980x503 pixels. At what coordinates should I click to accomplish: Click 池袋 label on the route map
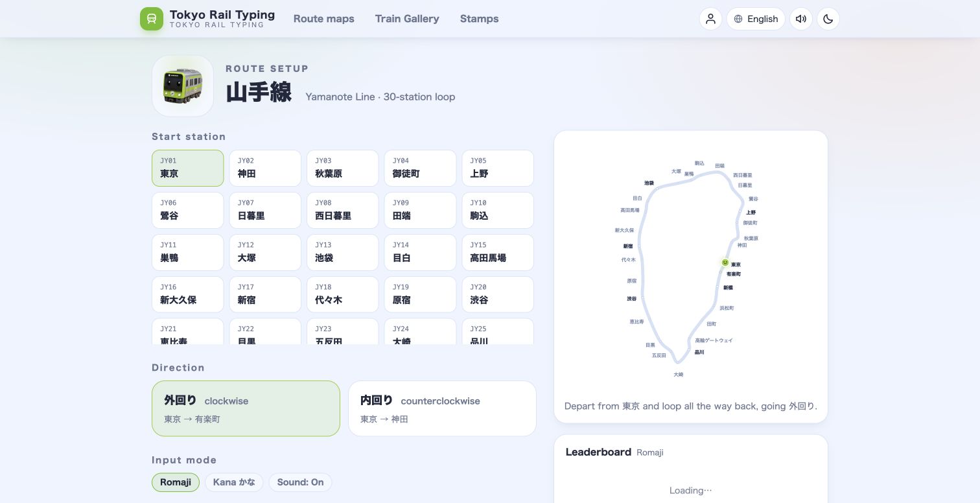click(649, 183)
